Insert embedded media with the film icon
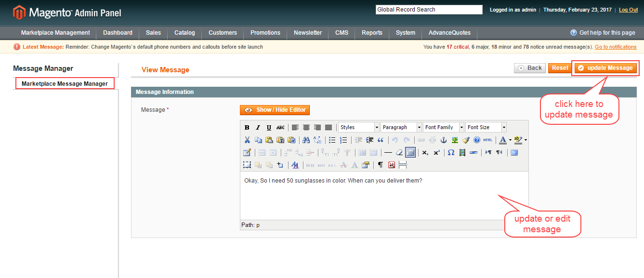 462,152
